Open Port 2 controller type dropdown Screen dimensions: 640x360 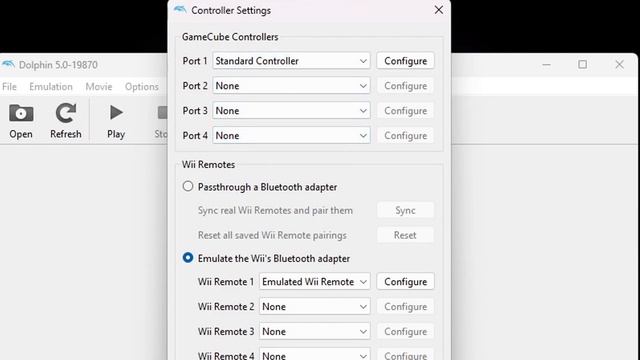tap(291, 86)
